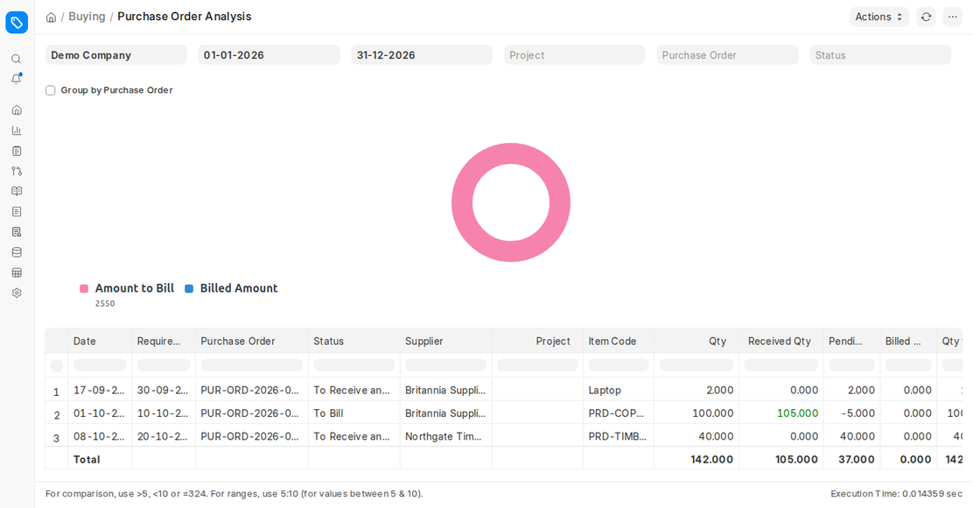Select the 17-09-2... date cell
This screenshot has width=980, height=508.
100,390
